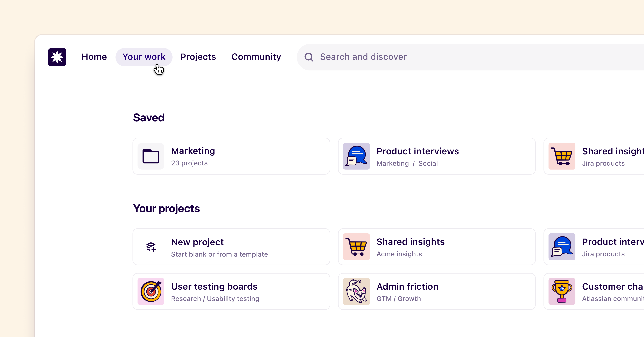Open the Community navigation item

pyautogui.click(x=256, y=57)
